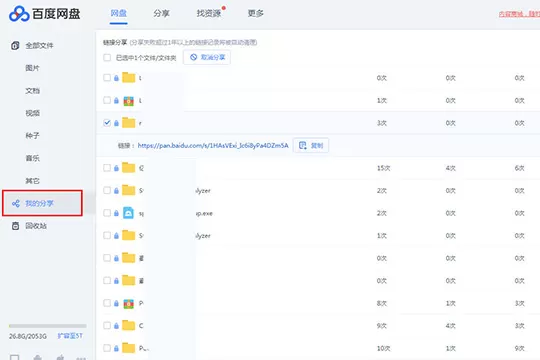Image resolution: width=540 pixels, height=360 pixels.
Task: Click the 取消分享 cancel share button
Action: point(207,57)
